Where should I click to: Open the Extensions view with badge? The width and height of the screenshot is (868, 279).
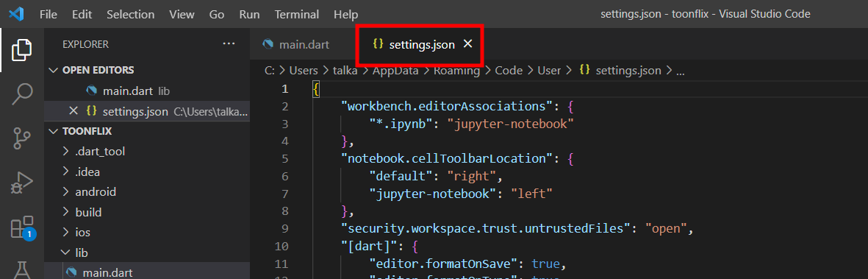click(23, 227)
